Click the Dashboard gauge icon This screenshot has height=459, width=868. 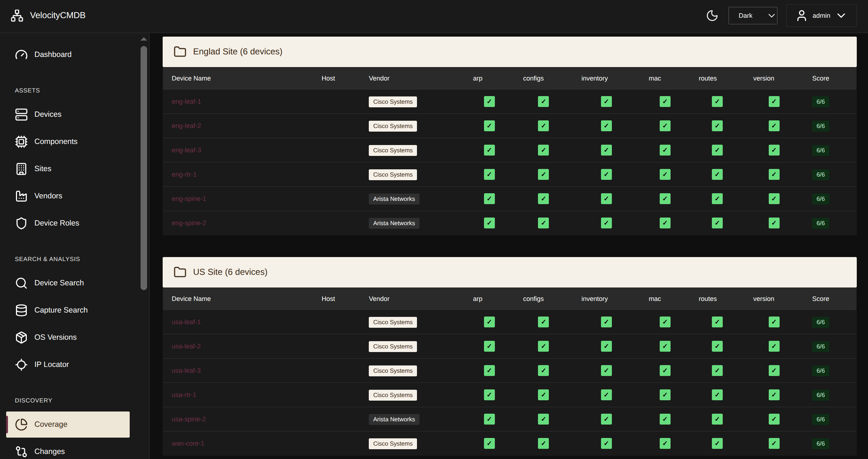tap(21, 55)
